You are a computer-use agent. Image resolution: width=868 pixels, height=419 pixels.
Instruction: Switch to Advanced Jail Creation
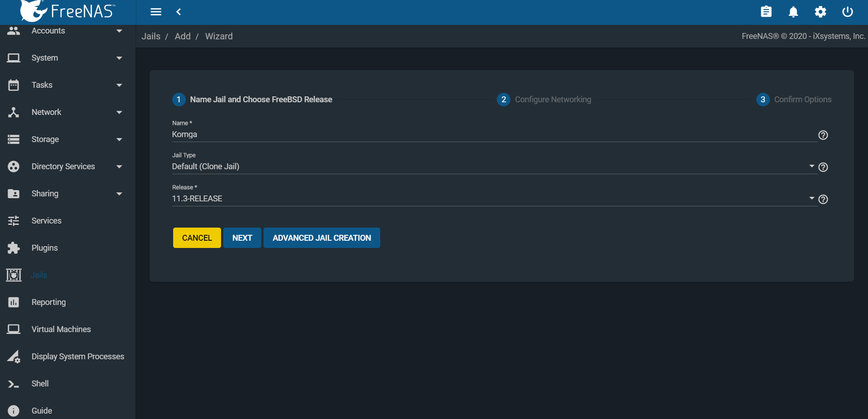[x=321, y=238]
